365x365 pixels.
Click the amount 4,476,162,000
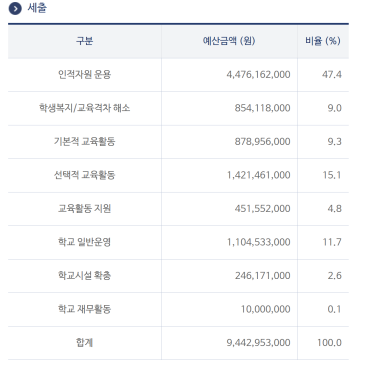[x=258, y=75]
